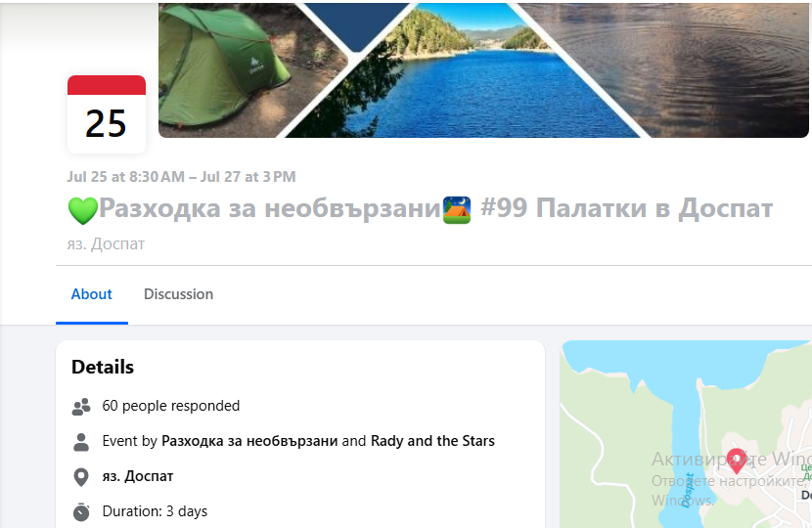Click the camping tent emoji in title
The width and height of the screenshot is (812, 528).
[457, 209]
